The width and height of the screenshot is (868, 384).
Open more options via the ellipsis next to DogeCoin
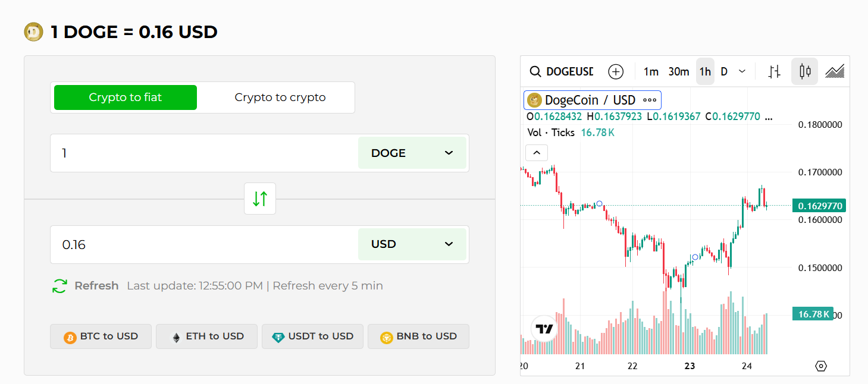click(648, 99)
